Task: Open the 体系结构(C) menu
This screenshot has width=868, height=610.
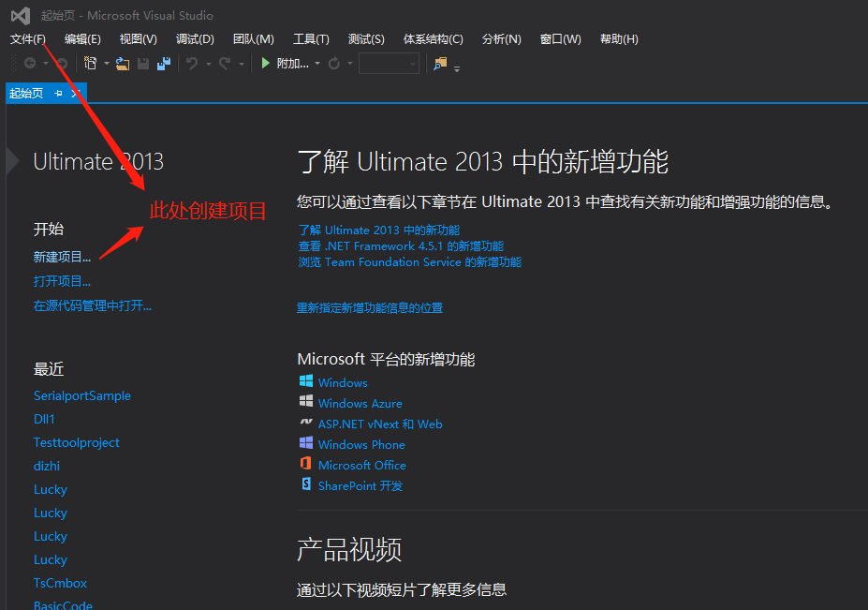Action: coord(434,39)
